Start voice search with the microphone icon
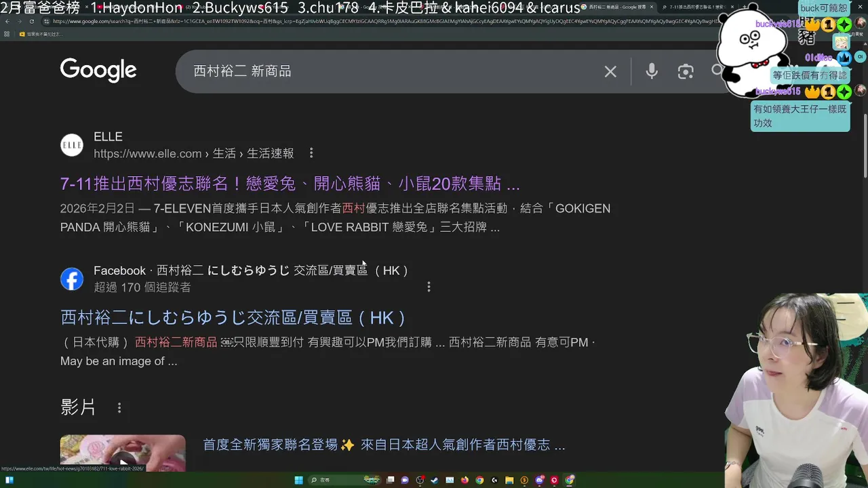This screenshot has height=488, width=868. tap(652, 71)
